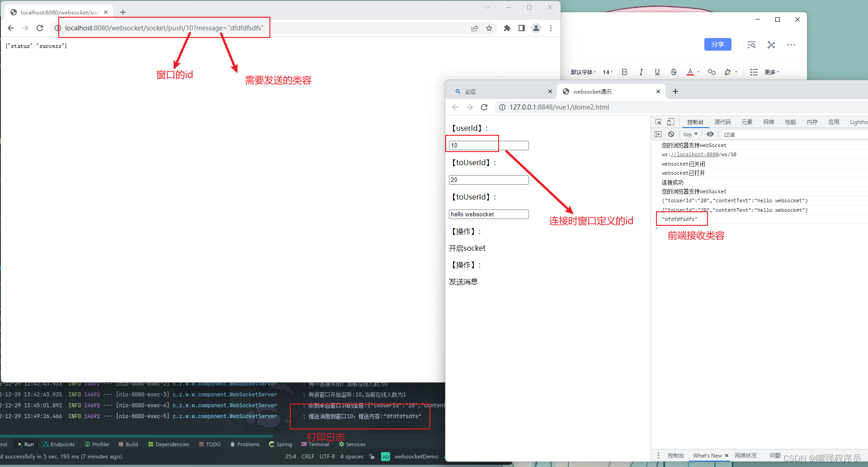
Task: Toggle strikethrough formatting in the editor
Action: [x=674, y=72]
